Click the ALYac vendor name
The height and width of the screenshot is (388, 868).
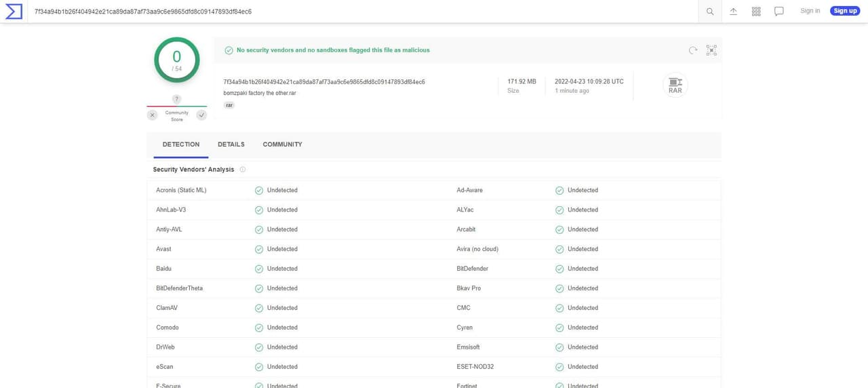(x=465, y=210)
